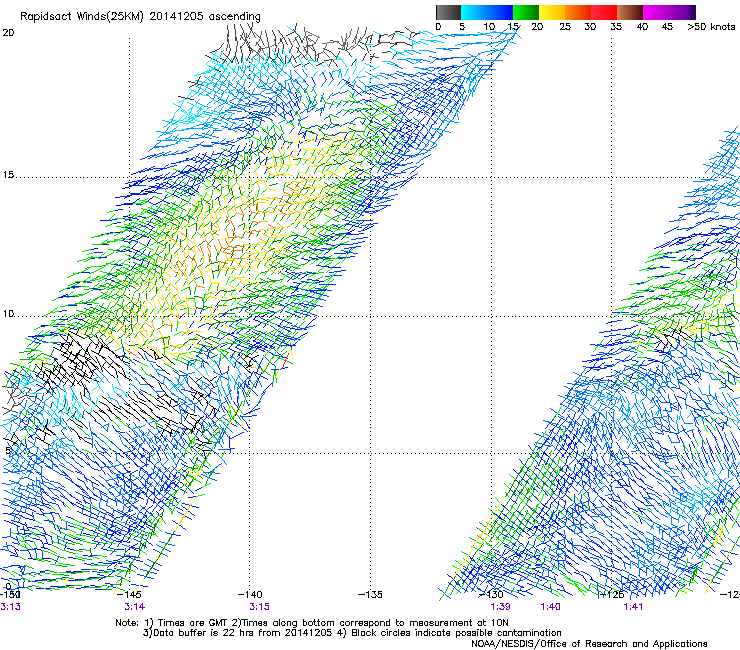The image size is (740, 650).
Task: Click the purple time stamp "3:15"
Action: coord(260,607)
